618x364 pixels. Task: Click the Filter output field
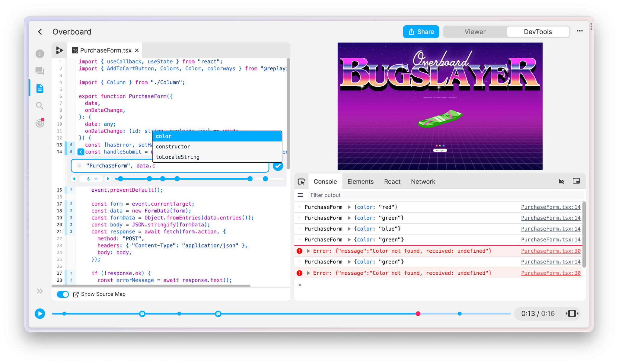(x=446, y=195)
